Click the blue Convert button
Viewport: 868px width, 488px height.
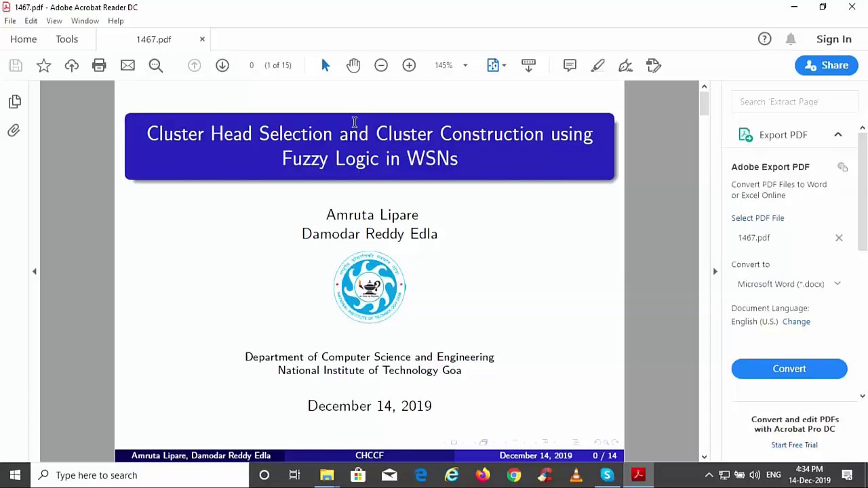[x=789, y=369]
